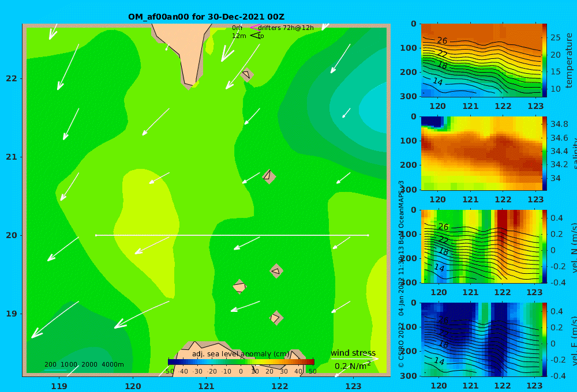This screenshot has width=577, height=392.
Task: Click the title OM_af00an00 for 30-Dec-2021 00Z
Action: [206, 17]
